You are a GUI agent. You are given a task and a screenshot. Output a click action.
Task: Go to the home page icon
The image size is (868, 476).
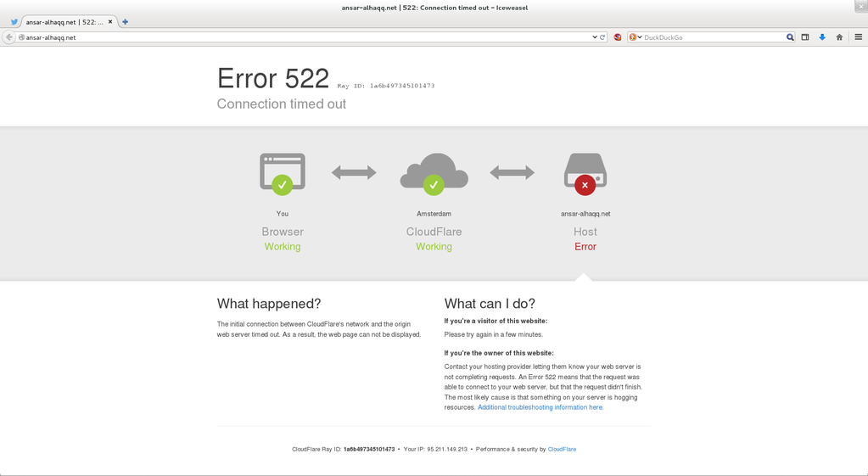[x=839, y=37]
